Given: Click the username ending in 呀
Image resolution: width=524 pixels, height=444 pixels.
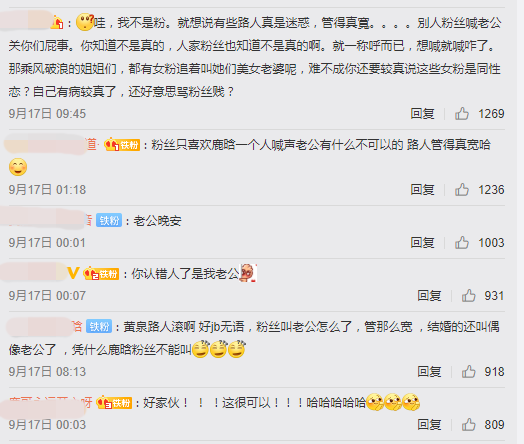Looking at the screenshot, I should pyautogui.click(x=51, y=403).
